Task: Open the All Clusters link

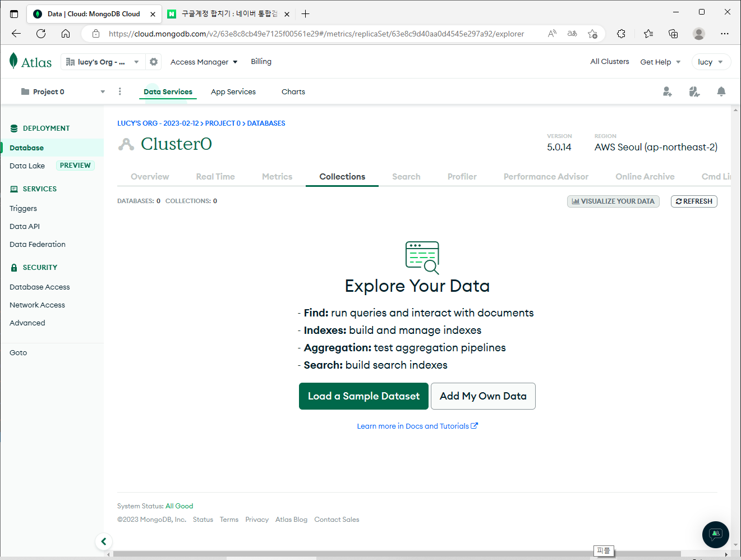Action: point(610,62)
